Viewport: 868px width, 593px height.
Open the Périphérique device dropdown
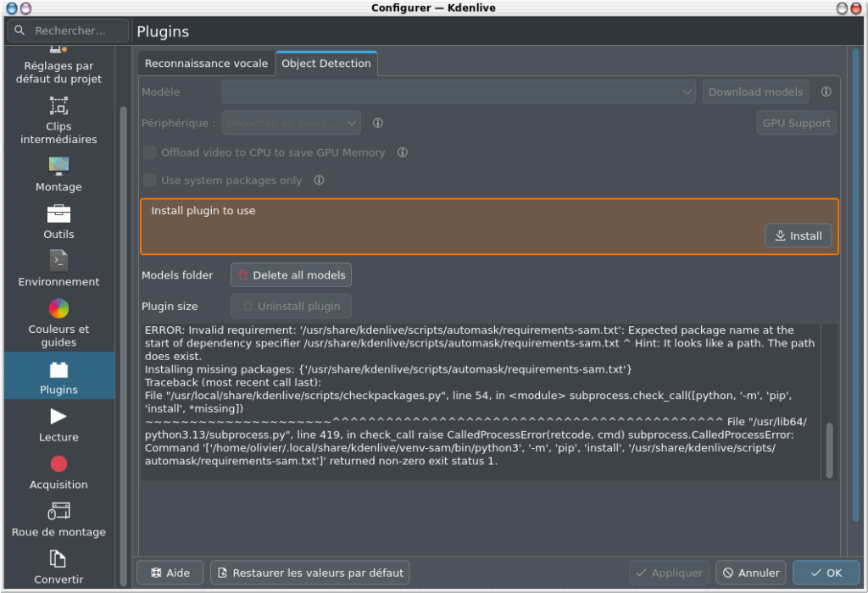292,124
